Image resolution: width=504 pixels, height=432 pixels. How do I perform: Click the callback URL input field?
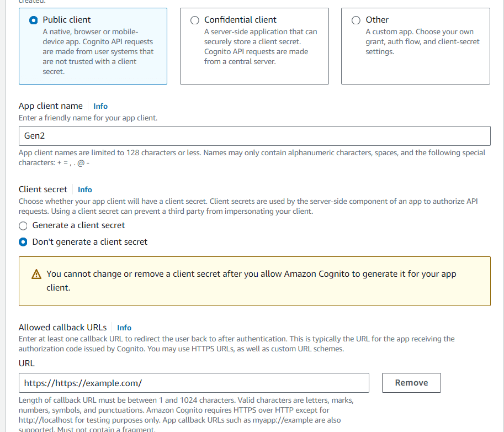click(x=194, y=383)
